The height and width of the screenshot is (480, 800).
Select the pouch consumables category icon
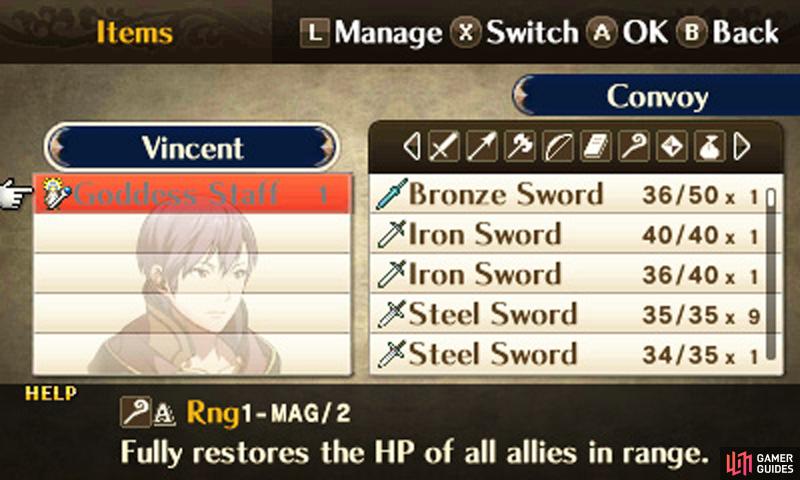click(x=710, y=147)
